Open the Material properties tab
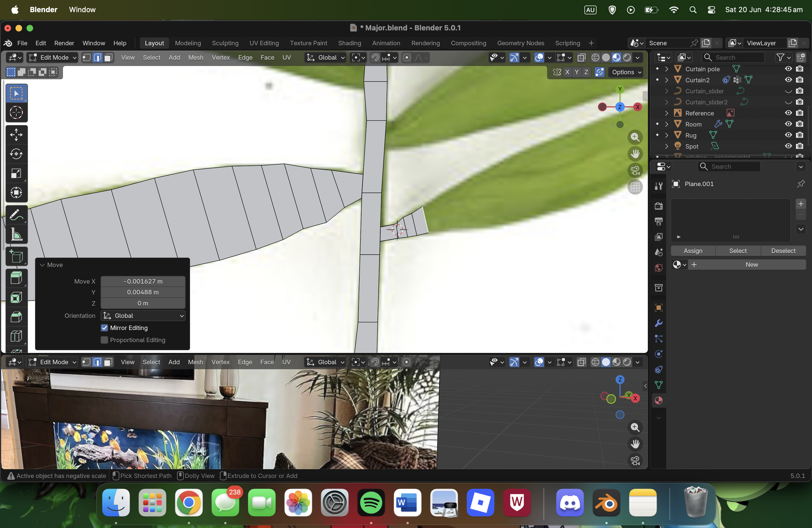Viewport: 812px width, 528px height. [658, 400]
